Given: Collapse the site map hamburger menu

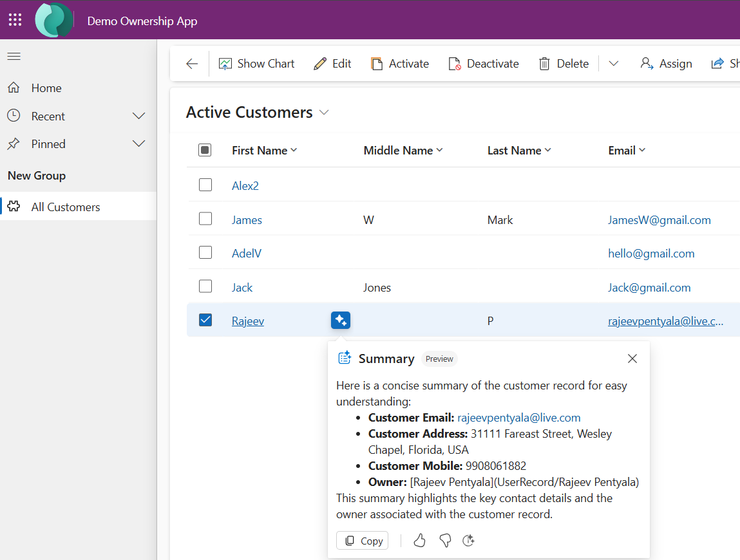Looking at the screenshot, I should coord(14,57).
